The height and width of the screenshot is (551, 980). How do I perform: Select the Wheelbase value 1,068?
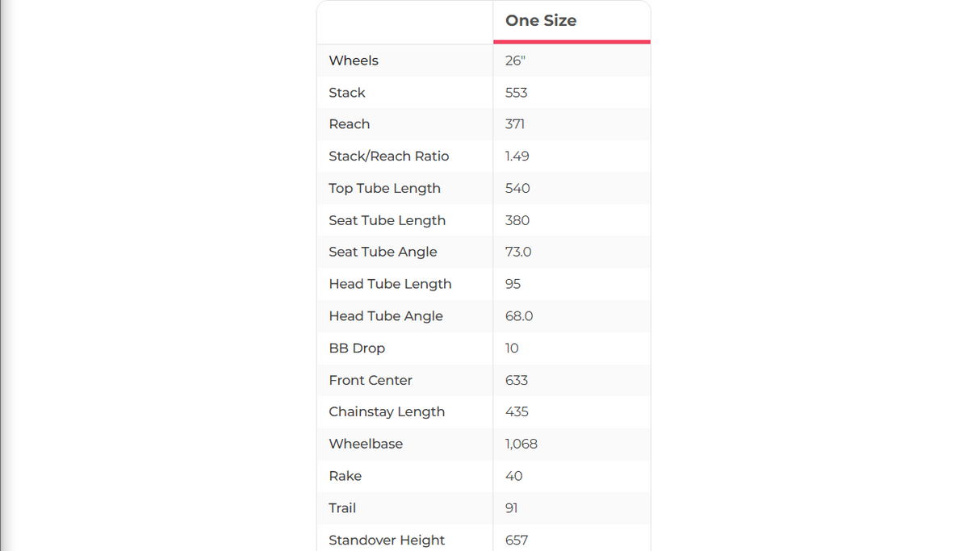(521, 444)
